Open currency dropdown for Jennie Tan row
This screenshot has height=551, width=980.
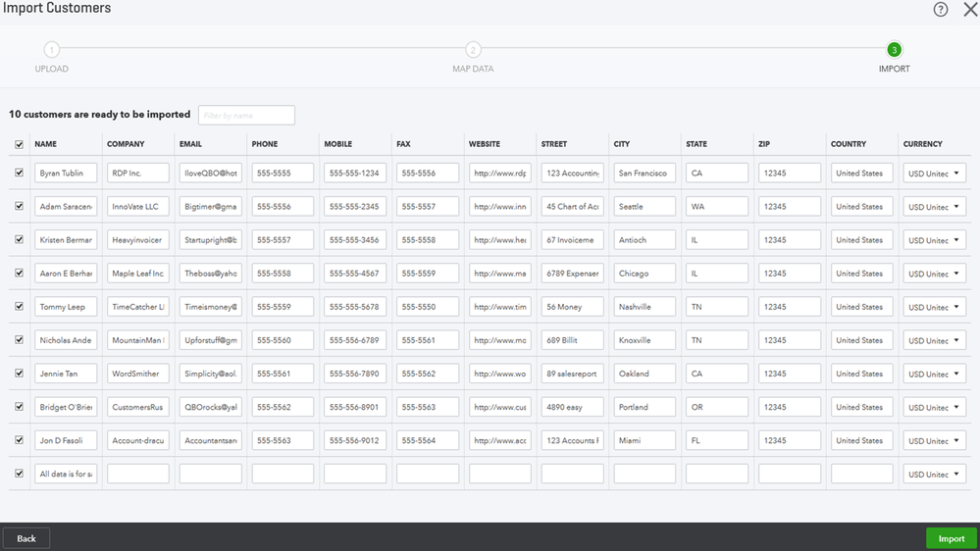click(x=934, y=374)
